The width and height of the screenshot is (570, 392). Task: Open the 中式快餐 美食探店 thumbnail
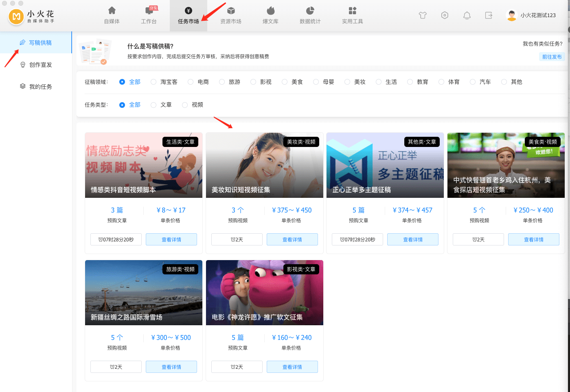click(506, 165)
